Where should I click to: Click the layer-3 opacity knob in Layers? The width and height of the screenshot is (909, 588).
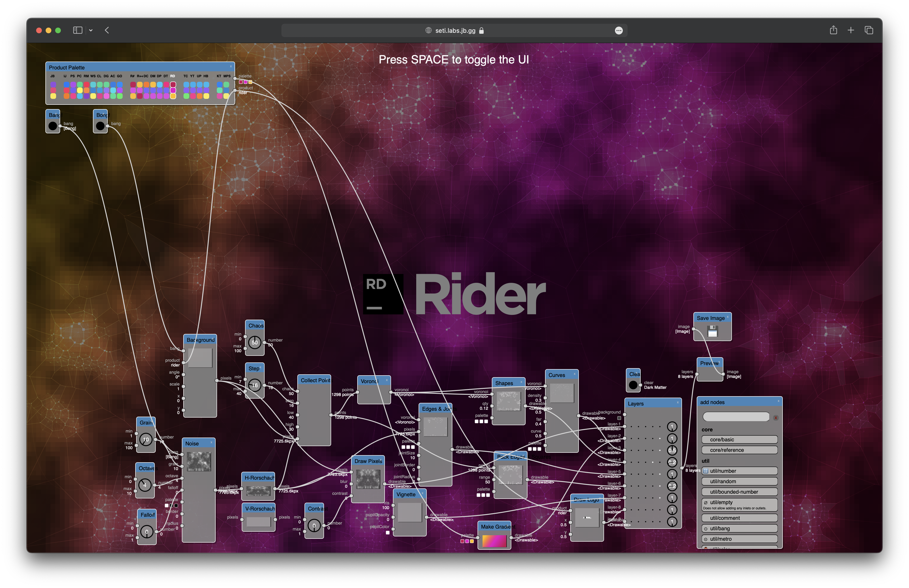pos(672,451)
